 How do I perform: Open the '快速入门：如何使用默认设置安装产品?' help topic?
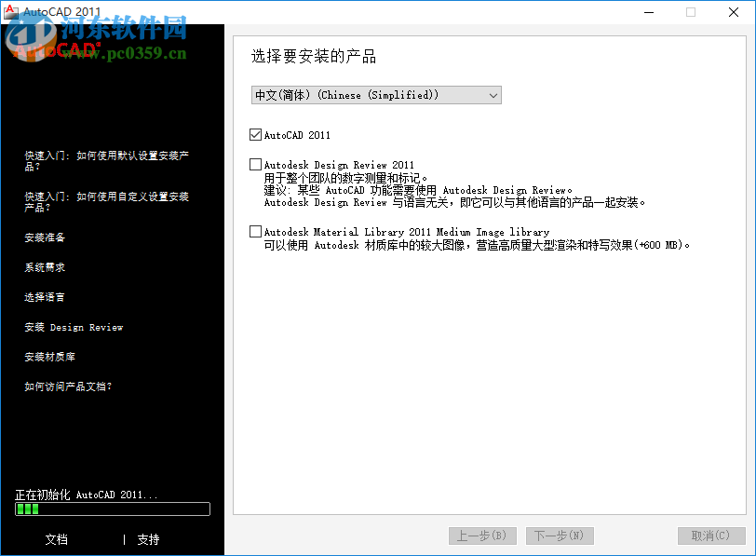111,161
